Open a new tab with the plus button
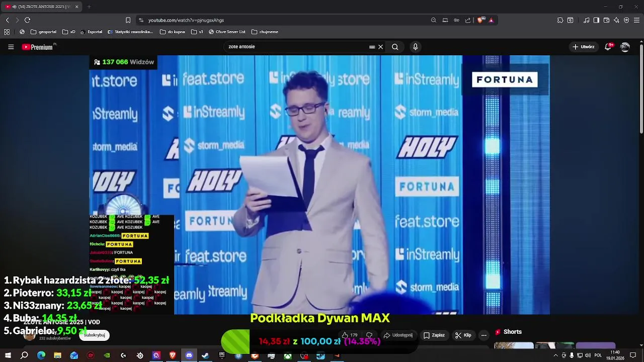The image size is (644, 362). click(89, 7)
